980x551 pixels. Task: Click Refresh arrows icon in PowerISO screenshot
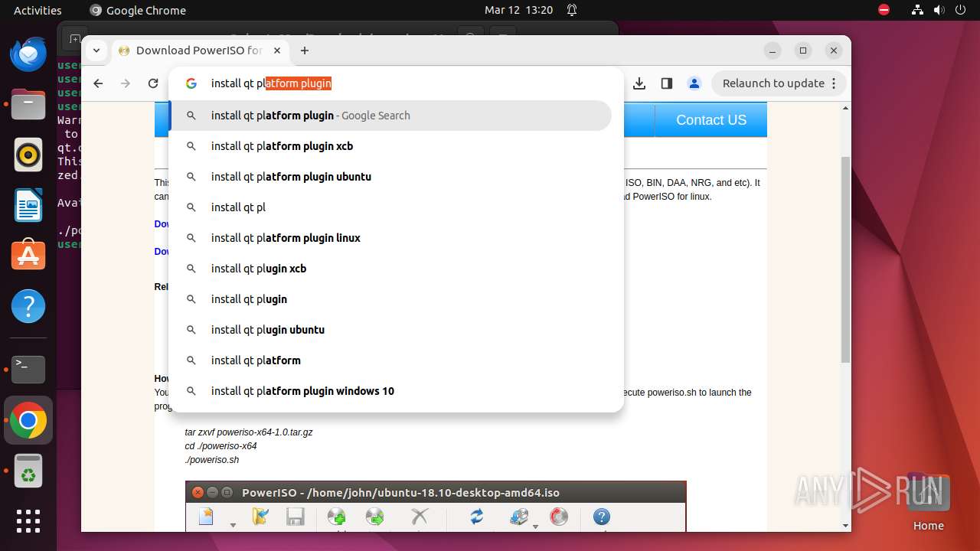[477, 517]
